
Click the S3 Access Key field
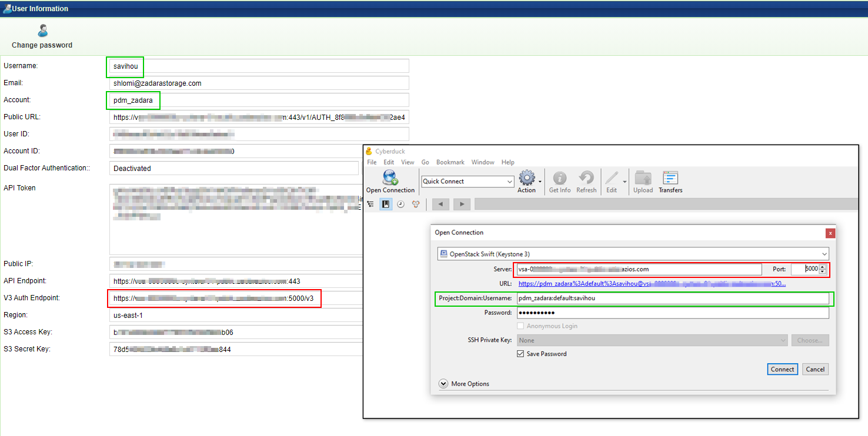pyautogui.click(x=236, y=332)
